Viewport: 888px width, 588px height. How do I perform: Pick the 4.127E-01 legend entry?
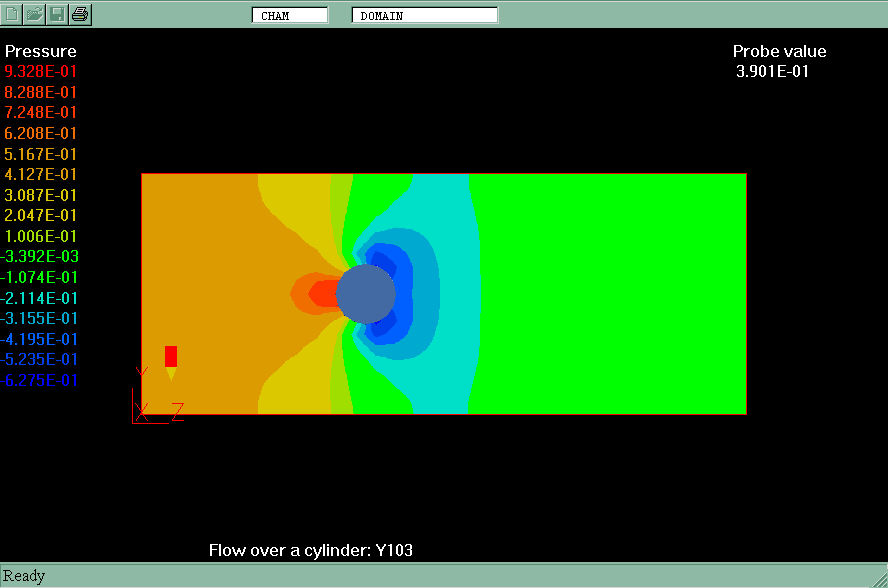click(x=40, y=175)
